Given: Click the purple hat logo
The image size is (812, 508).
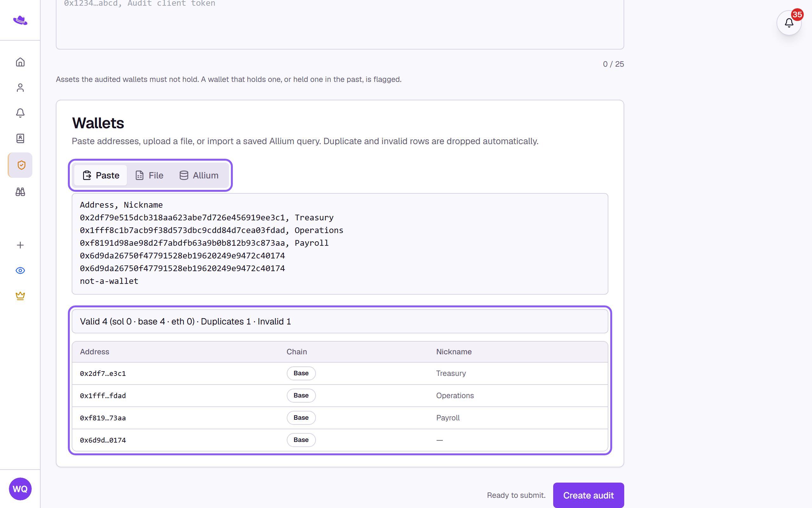Looking at the screenshot, I should (20, 20).
